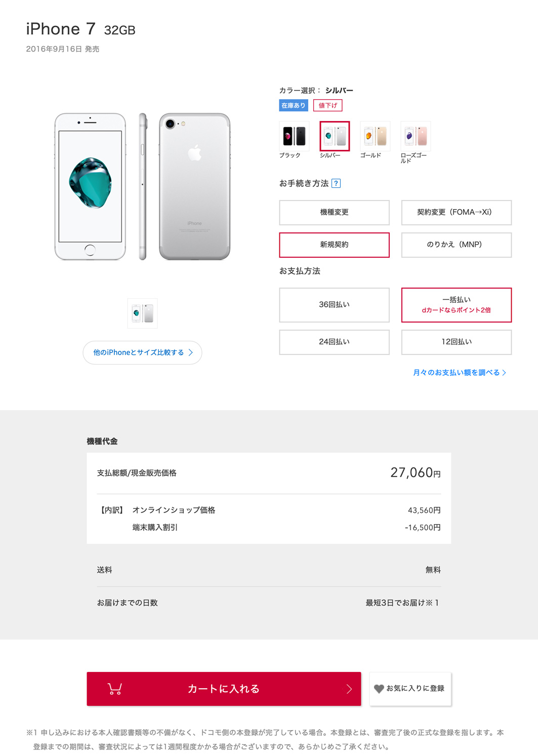Select 新規契約 procedure option
538x756 pixels.
click(335, 245)
